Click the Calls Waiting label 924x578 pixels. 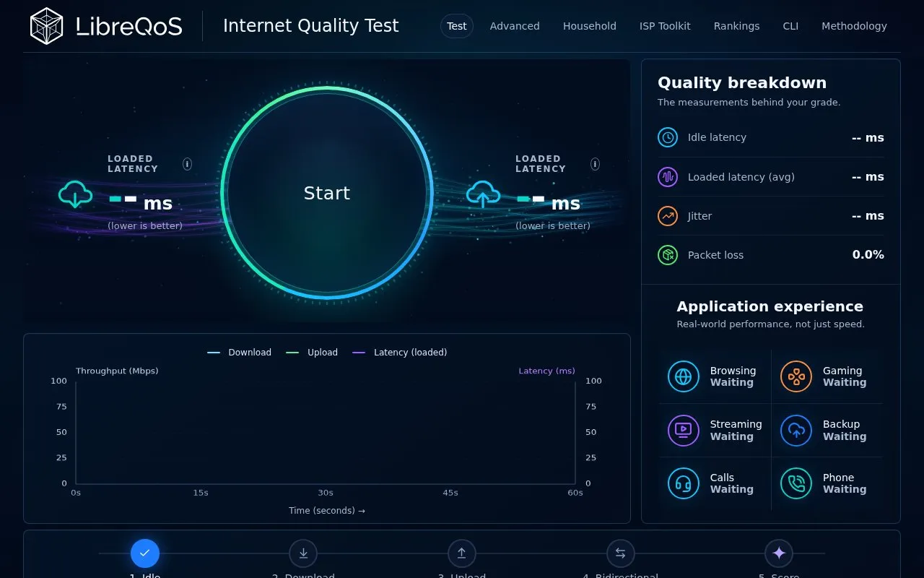point(731,483)
